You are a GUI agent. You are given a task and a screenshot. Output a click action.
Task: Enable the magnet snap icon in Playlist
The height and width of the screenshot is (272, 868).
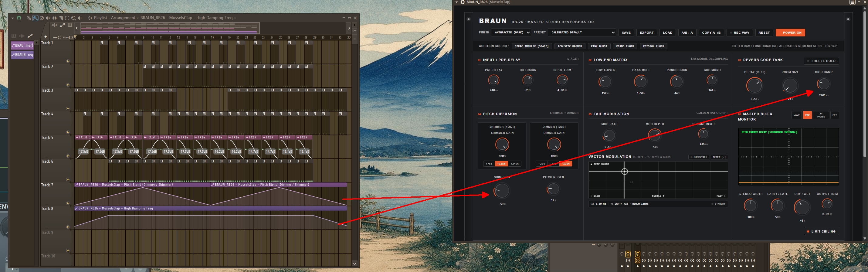[19, 18]
